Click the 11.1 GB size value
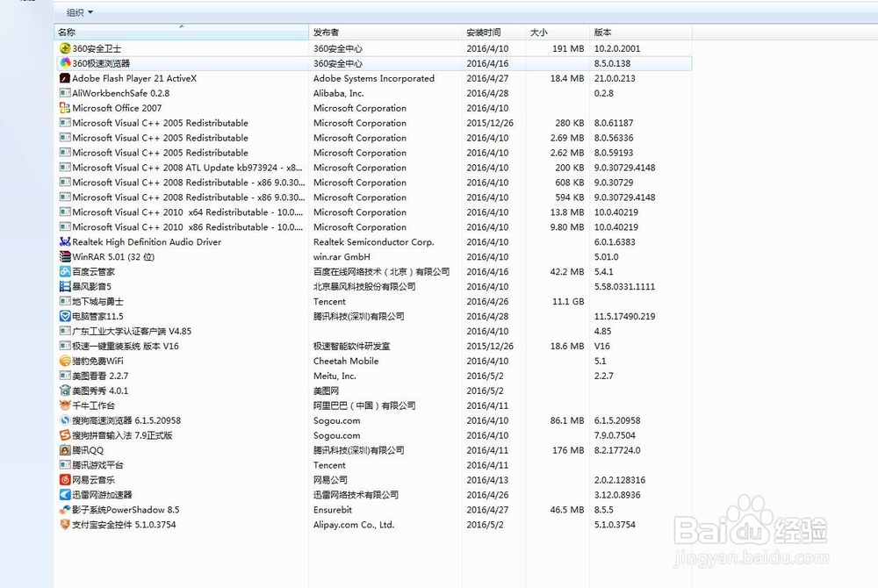 pos(568,301)
